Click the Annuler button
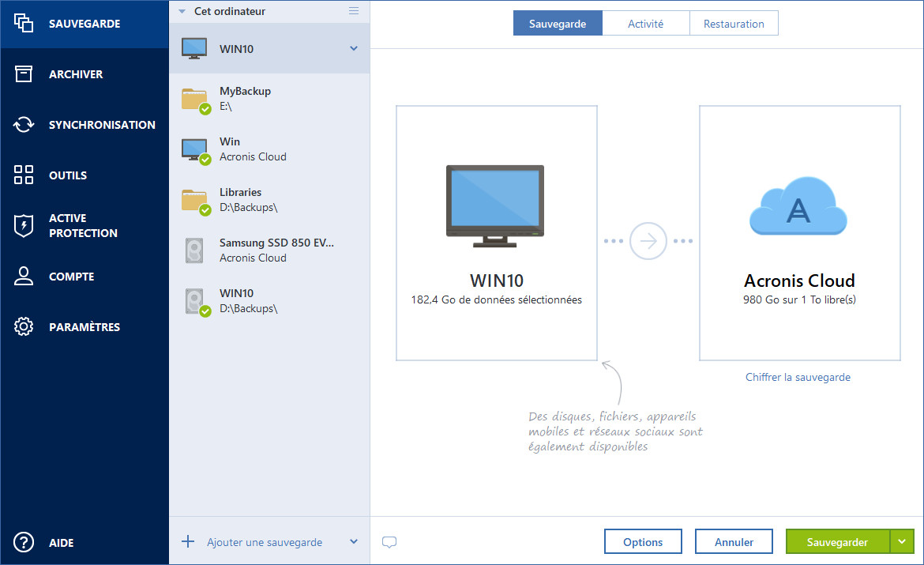 734,542
